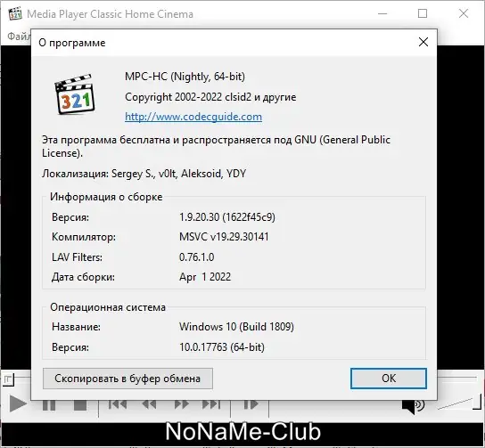Select OS version 10.0.17763 (64-bit)
Viewport: 485px width, 448px height.
click(222, 347)
